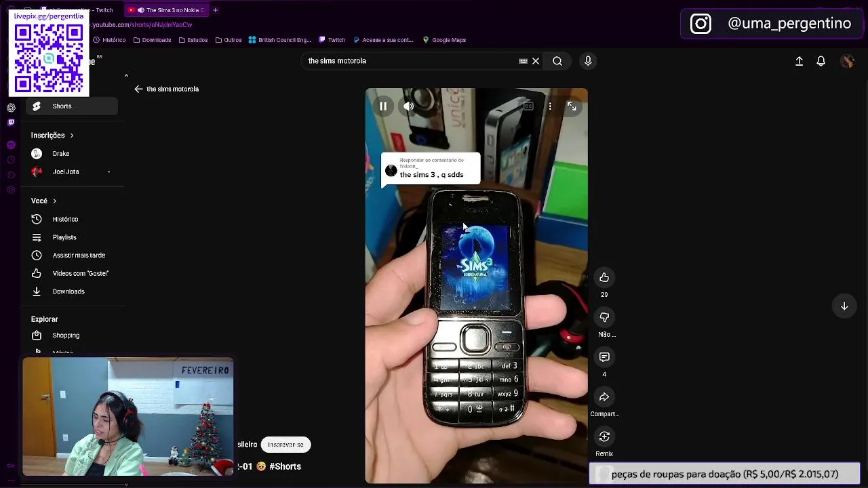Image resolution: width=868 pixels, height=488 pixels.
Task: Click the #Shorts hashtag
Action: [x=285, y=466]
